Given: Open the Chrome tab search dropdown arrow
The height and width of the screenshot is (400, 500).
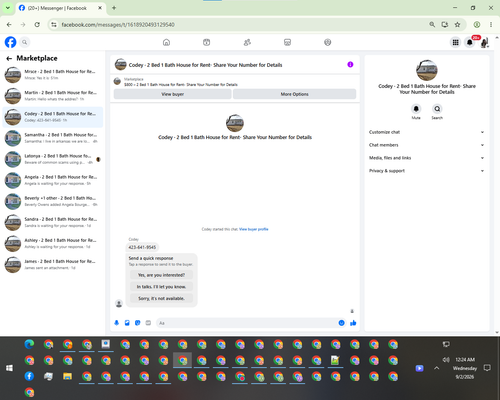Looking at the screenshot, I should click(x=7, y=8).
